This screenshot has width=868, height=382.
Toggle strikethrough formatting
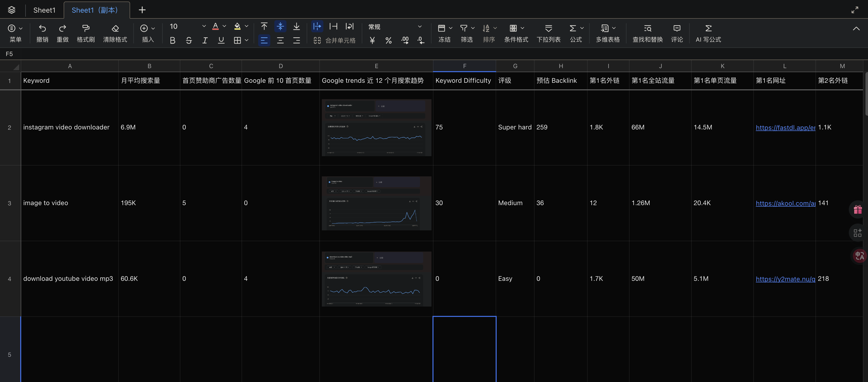189,40
